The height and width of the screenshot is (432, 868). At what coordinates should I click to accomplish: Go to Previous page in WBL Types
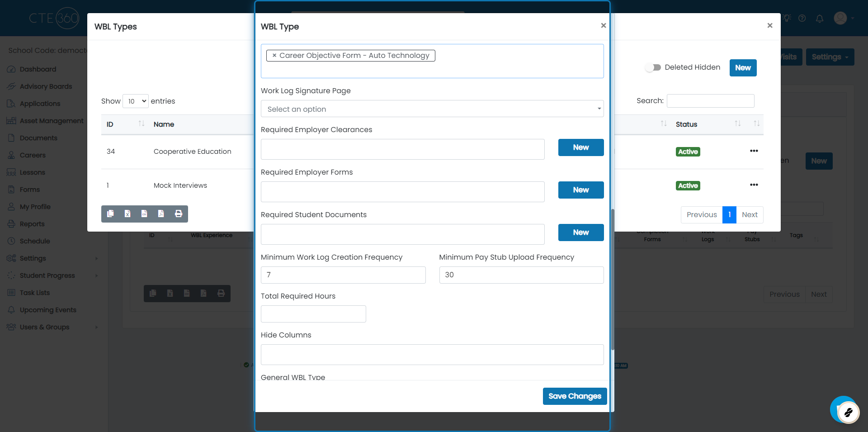pyautogui.click(x=702, y=215)
